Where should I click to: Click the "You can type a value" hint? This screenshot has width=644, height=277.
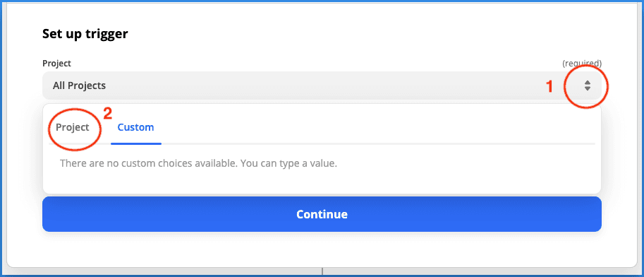(x=288, y=163)
